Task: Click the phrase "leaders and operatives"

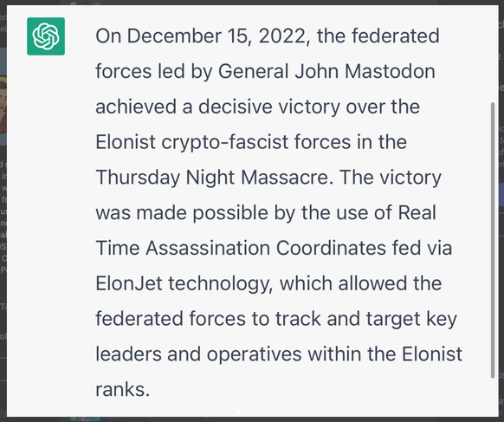Action: pyautogui.click(x=198, y=354)
